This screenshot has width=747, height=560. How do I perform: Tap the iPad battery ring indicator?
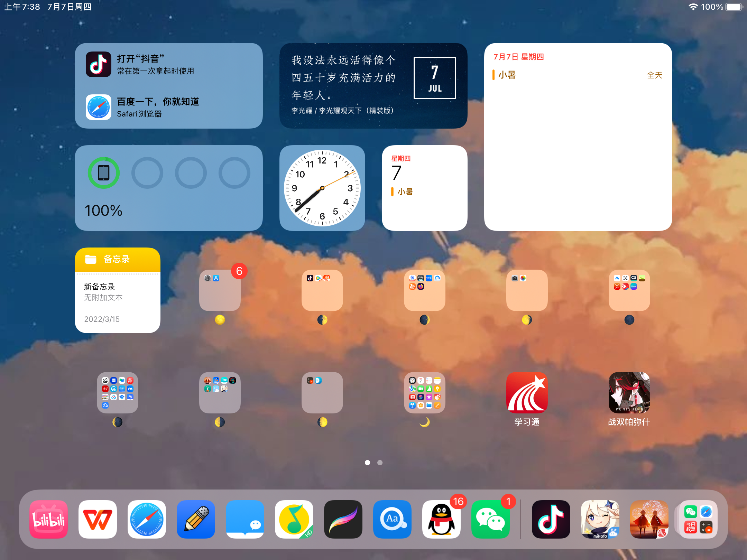104,173
